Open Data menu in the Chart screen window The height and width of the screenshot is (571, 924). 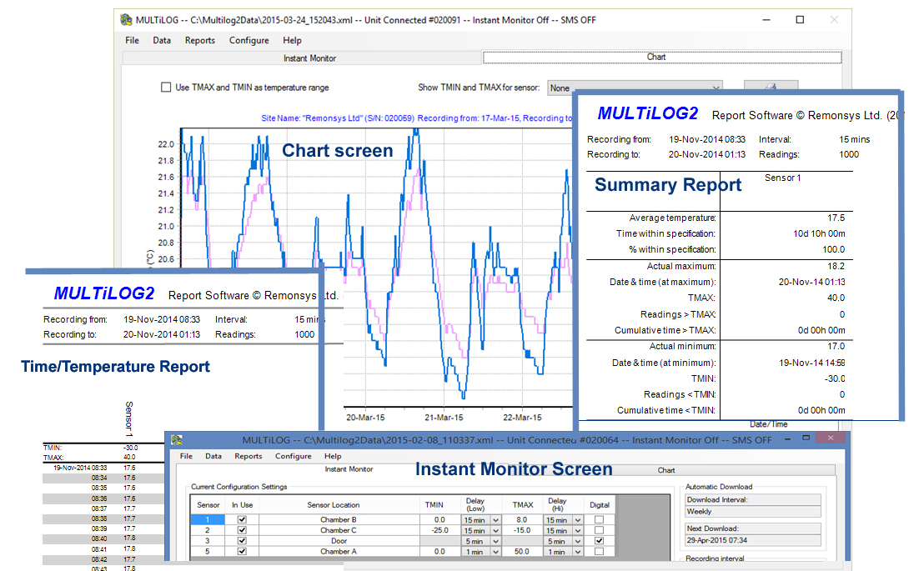coord(162,40)
